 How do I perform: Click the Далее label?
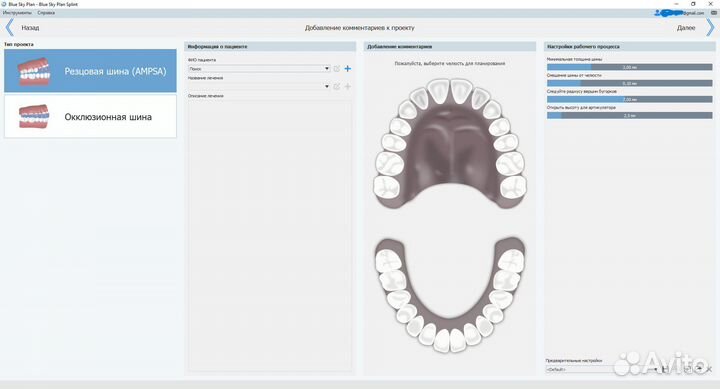[x=686, y=28]
